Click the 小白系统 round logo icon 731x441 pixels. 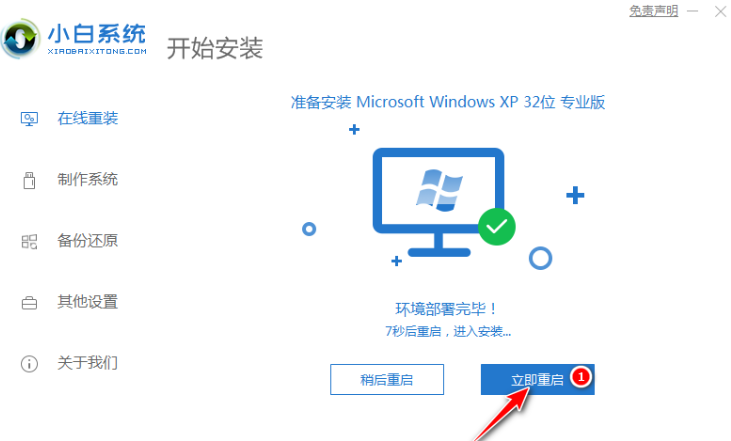pyautogui.click(x=20, y=39)
